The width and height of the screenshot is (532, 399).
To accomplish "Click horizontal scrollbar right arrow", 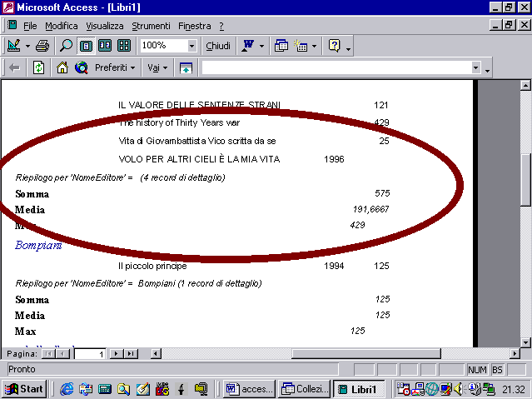I will (515, 354).
